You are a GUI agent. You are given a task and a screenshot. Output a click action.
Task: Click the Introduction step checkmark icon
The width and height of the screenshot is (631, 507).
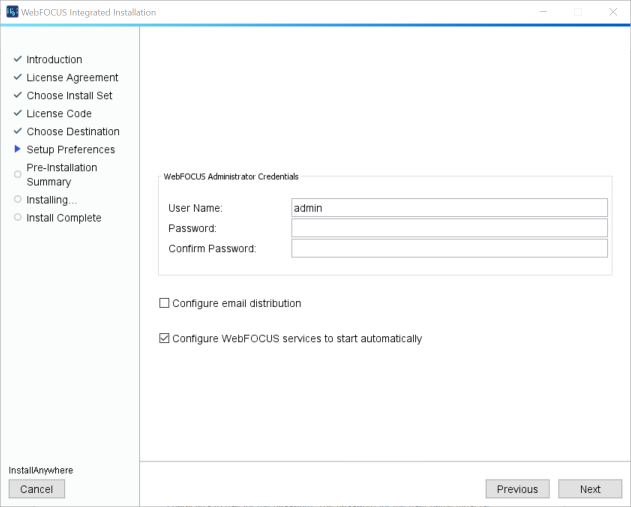tap(17, 59)
